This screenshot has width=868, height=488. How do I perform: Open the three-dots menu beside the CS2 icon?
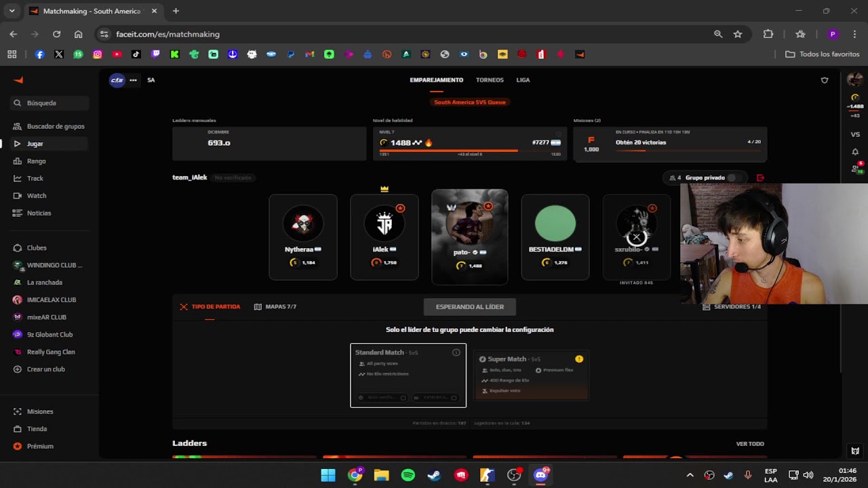pos(133,80)
